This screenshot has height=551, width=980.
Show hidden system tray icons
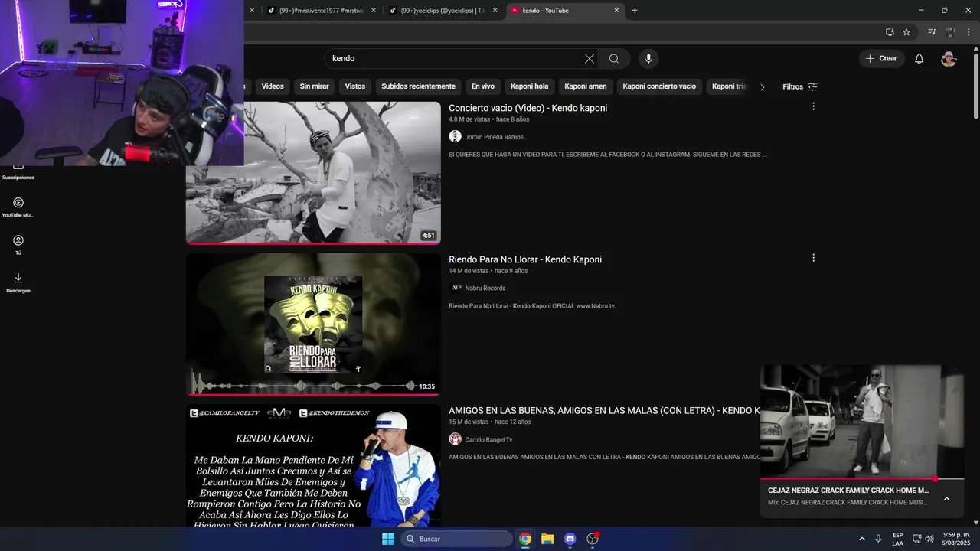pos(862,539)
